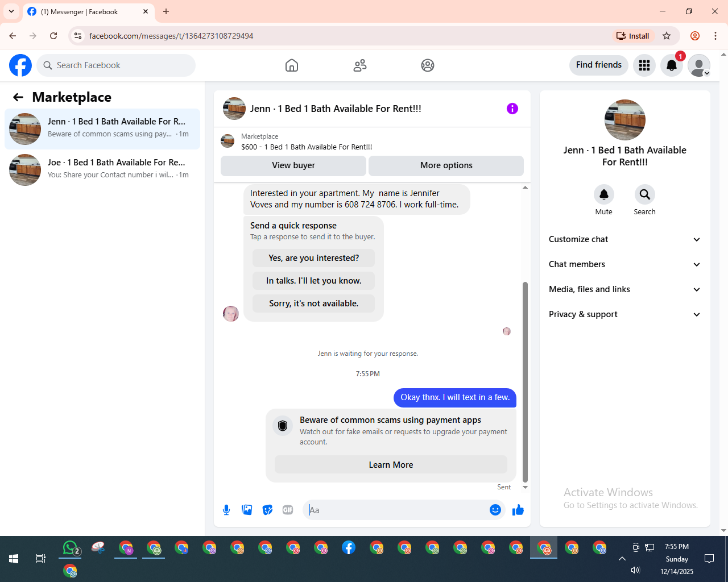
Task: Click the chat scrollbar thumb
Action: [525, 381]
